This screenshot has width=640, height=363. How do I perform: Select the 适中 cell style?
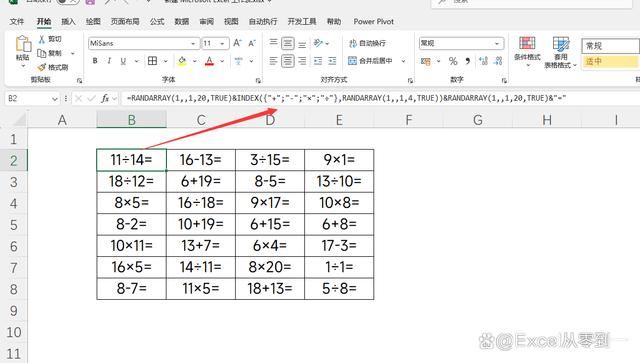(610, 61)
